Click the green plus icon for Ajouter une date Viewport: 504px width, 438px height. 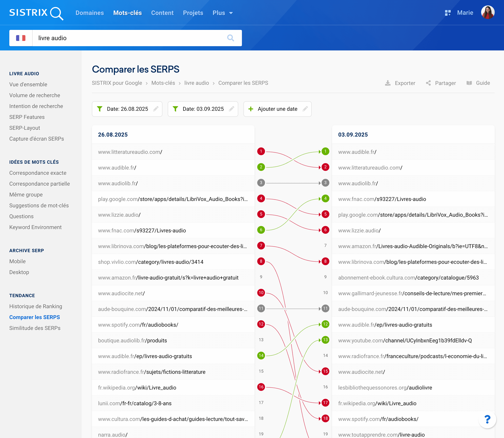tap(251, 109)
